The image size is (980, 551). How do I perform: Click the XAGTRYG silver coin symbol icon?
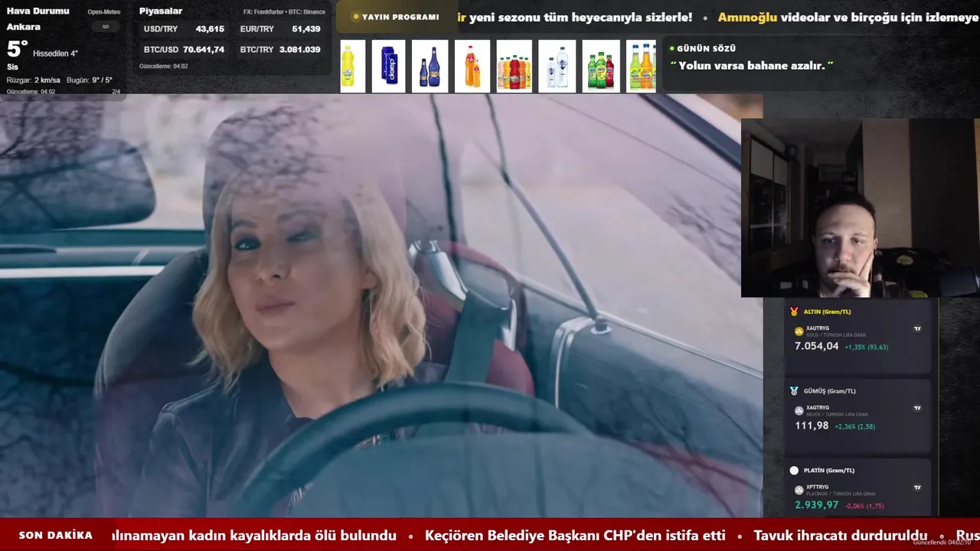pyautogui.click(x=799, y=411)
